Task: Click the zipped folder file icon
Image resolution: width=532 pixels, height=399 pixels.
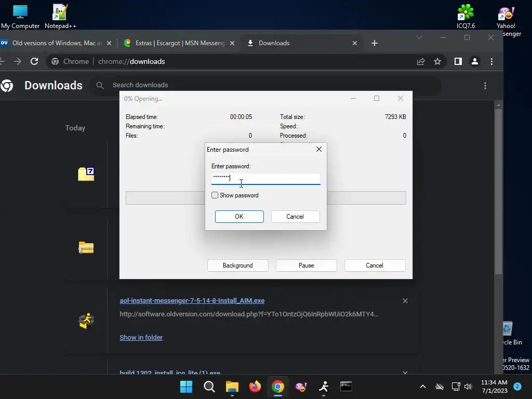Action: click(86, 248)
